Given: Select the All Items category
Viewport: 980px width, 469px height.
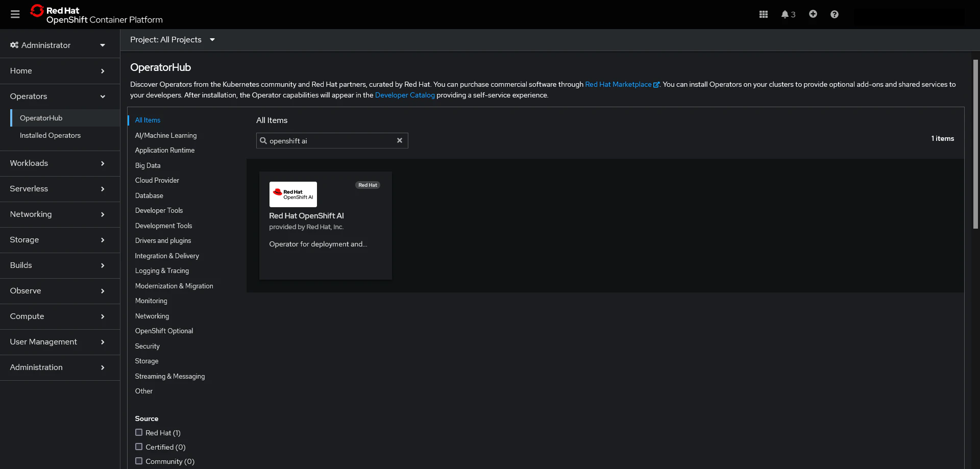Looking at the screenshot, I should coord(148,120).
